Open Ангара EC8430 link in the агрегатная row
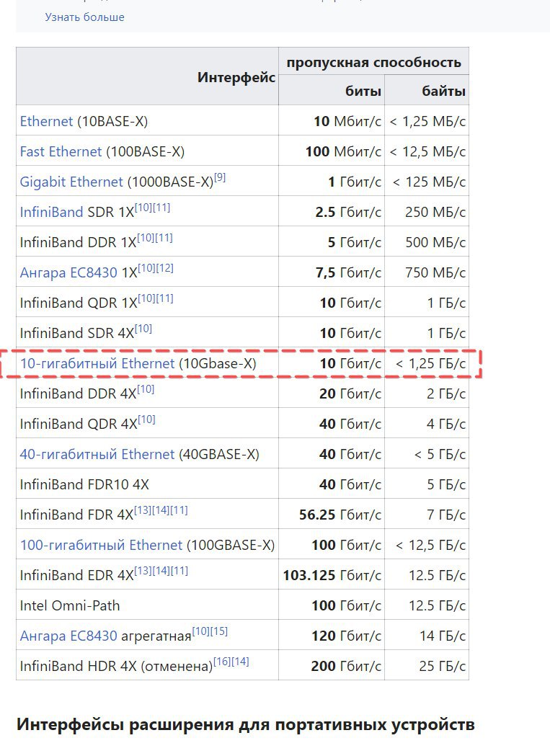The height and width of the screenshot is (756, 550). point(68,636)
